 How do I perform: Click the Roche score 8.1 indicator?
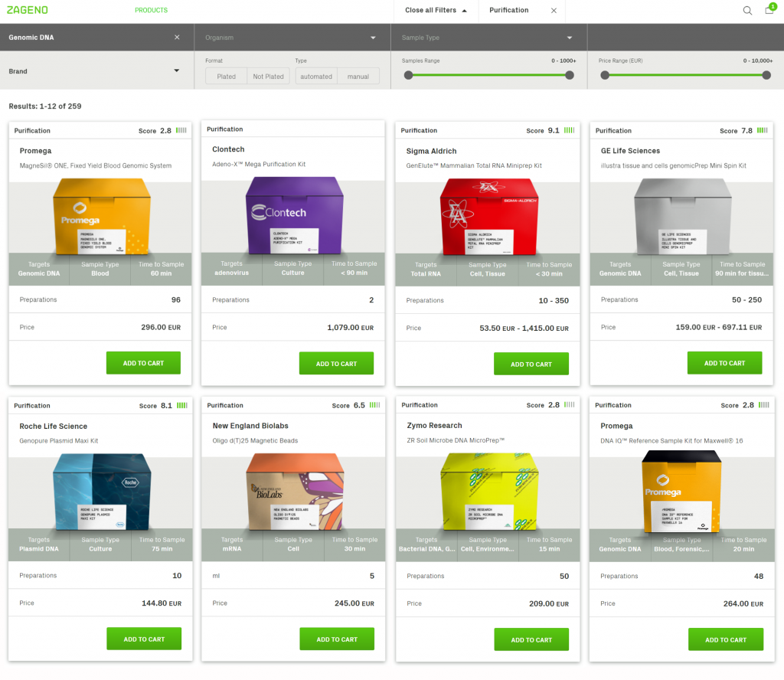pyautogui.click(x=163, y=406)
